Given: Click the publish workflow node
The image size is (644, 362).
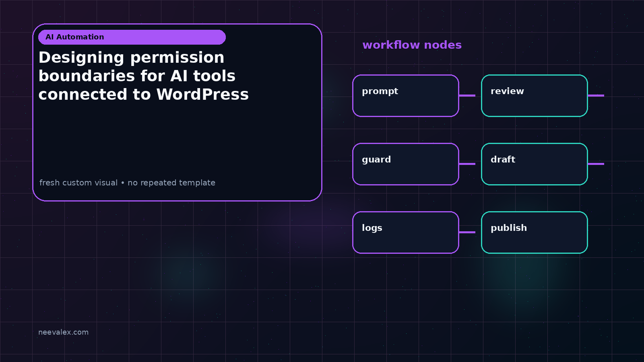Looking at the screenshot, I should pyautogui.click(x=535, y=232).
